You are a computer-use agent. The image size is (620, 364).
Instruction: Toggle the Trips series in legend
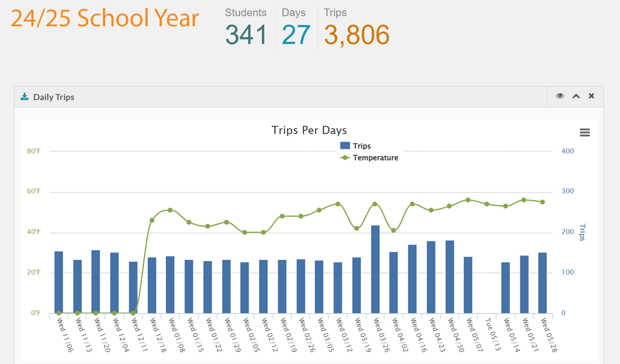[x=361, y=146]
